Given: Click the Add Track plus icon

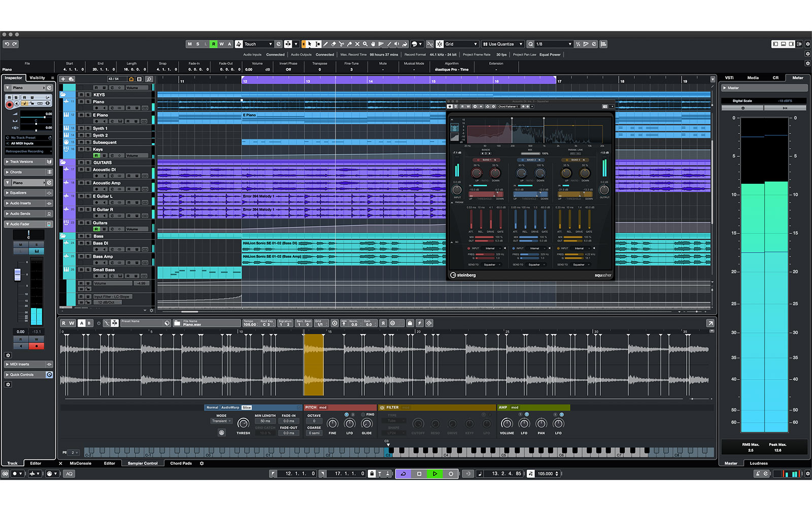Looking at the screenshot, I should pyautogui.click(x=63, y=79).
